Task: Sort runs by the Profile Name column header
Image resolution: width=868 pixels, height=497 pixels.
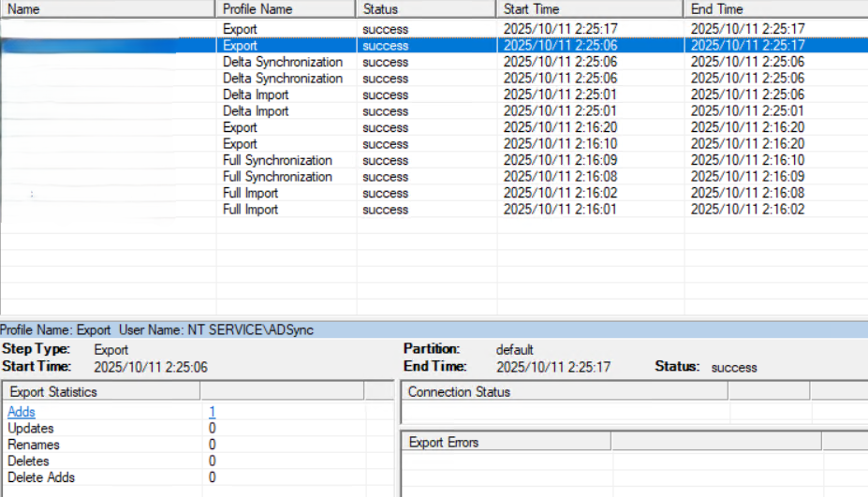Action: [286, 8]
